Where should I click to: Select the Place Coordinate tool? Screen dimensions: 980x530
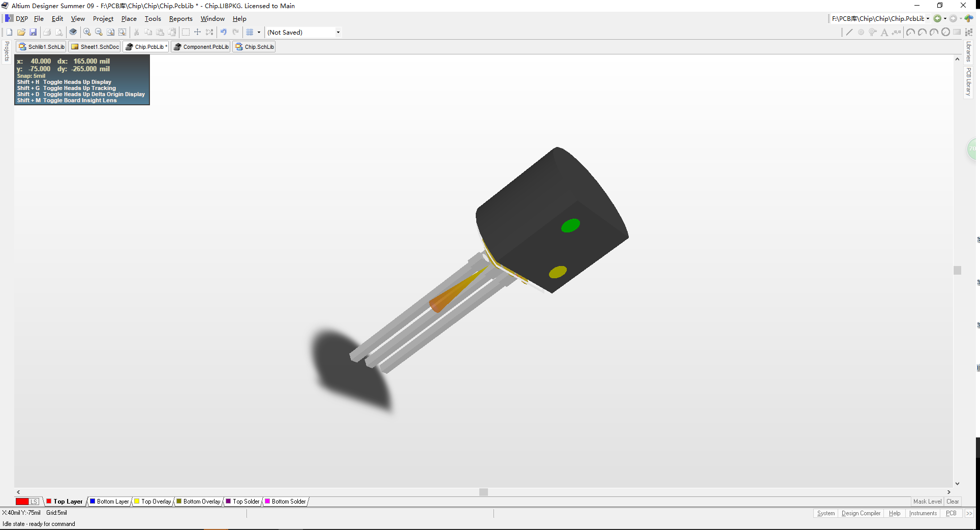[x=896, y=32]
